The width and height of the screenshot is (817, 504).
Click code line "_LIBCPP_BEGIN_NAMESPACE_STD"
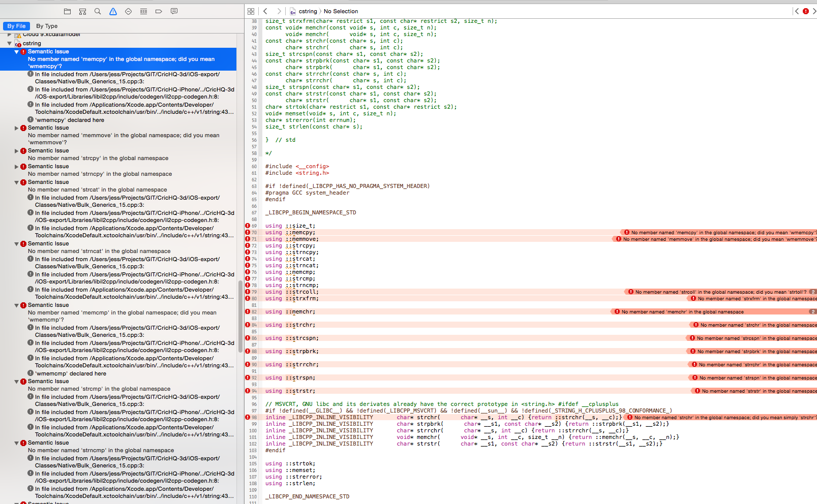(311, 212)
